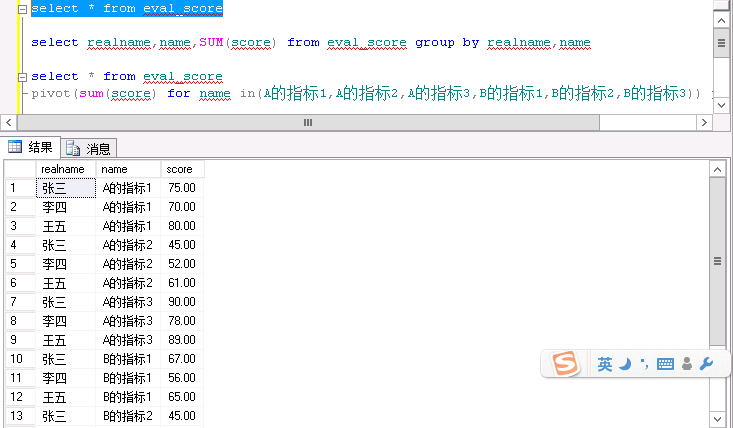The image size is (733, 428).
Task: Select row header number 13
Action: [20, 416]
